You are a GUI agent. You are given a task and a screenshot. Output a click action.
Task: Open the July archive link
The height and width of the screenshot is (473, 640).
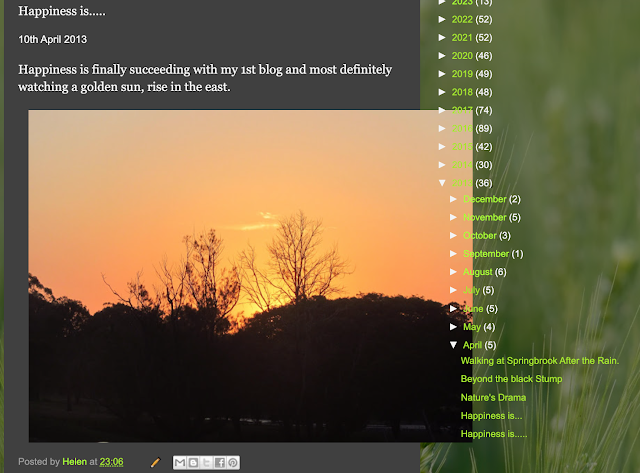(471, 290)
